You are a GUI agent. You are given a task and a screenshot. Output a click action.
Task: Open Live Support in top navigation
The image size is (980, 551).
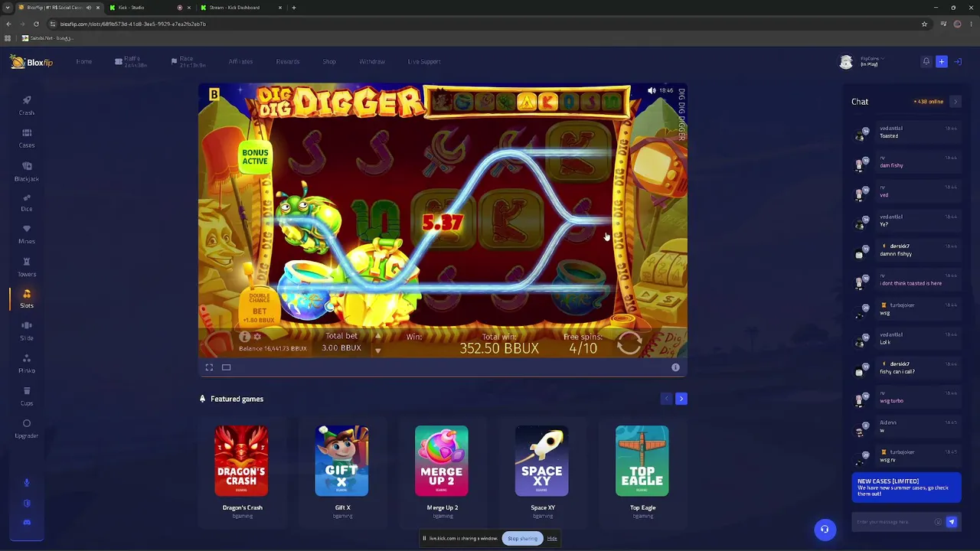pyautogui.click(x=424, y=61)
